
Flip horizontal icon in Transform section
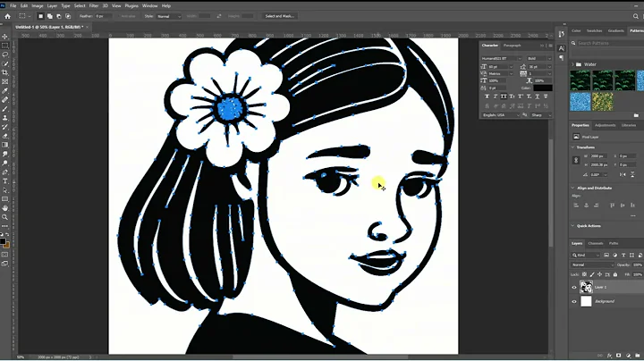pyautogui.click(x=623, y=175)
